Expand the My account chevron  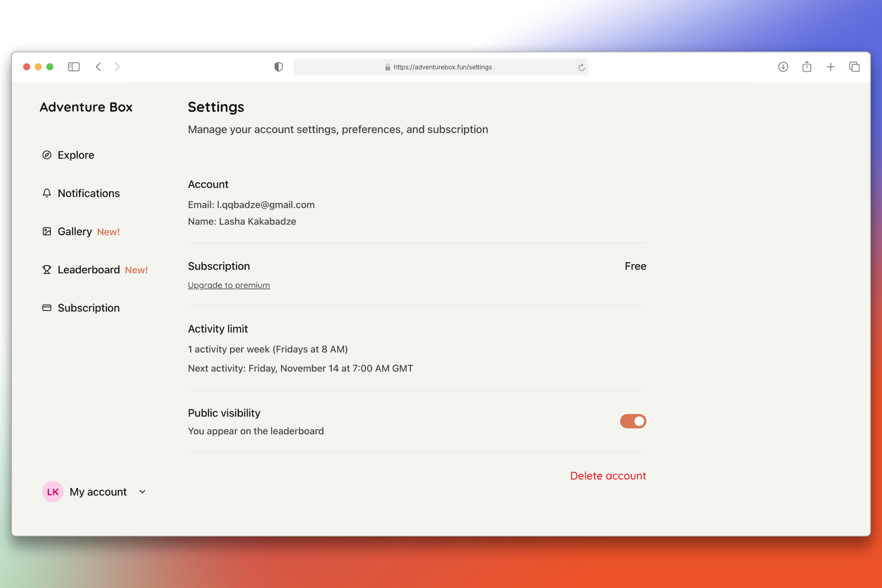coord(142,492)
